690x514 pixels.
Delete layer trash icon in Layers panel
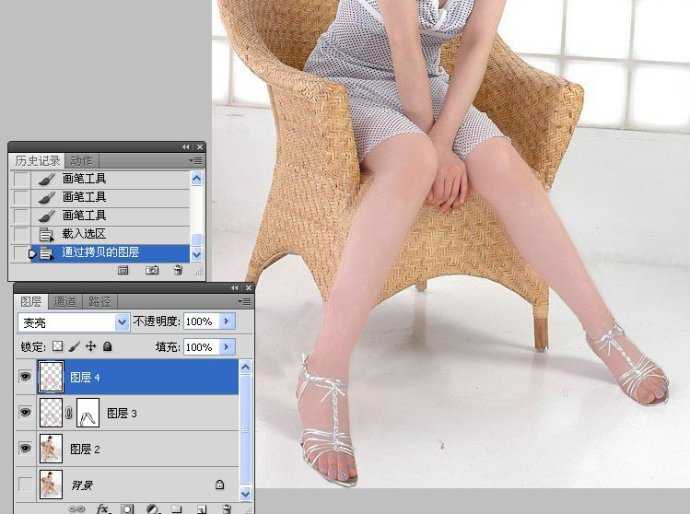point(226,509)
